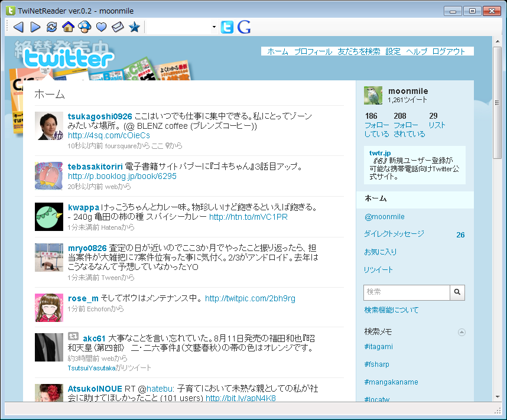Screen dimensions: 507x420
Task: Click the Twitter 't' toolbar icon
Action: pyautogui.click(x=227, y=27)
